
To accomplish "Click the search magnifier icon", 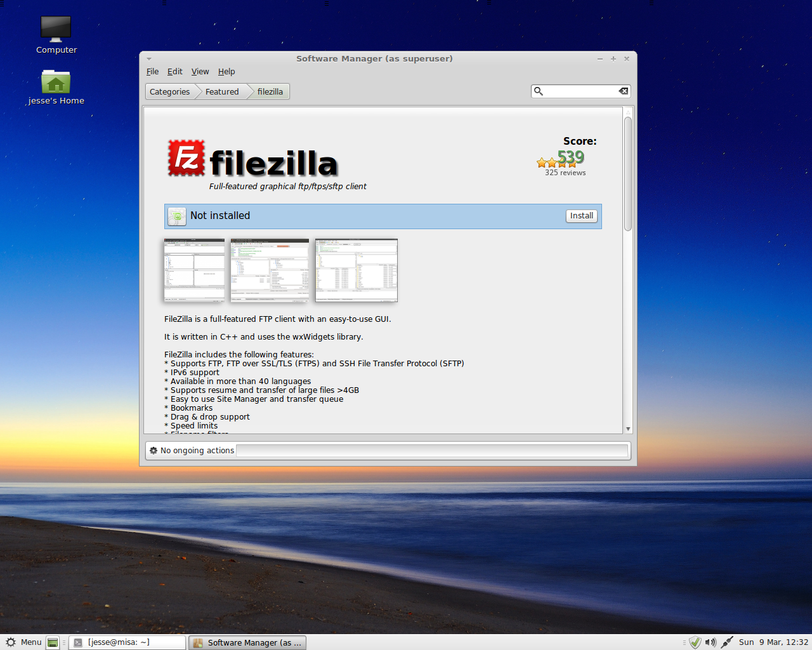I will (x=538, y=91).
